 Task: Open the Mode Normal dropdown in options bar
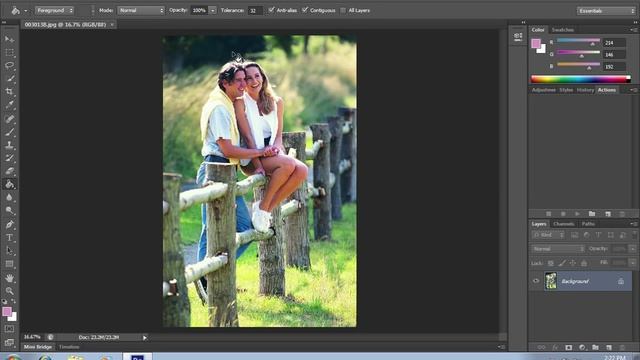(x=141, y=10)
